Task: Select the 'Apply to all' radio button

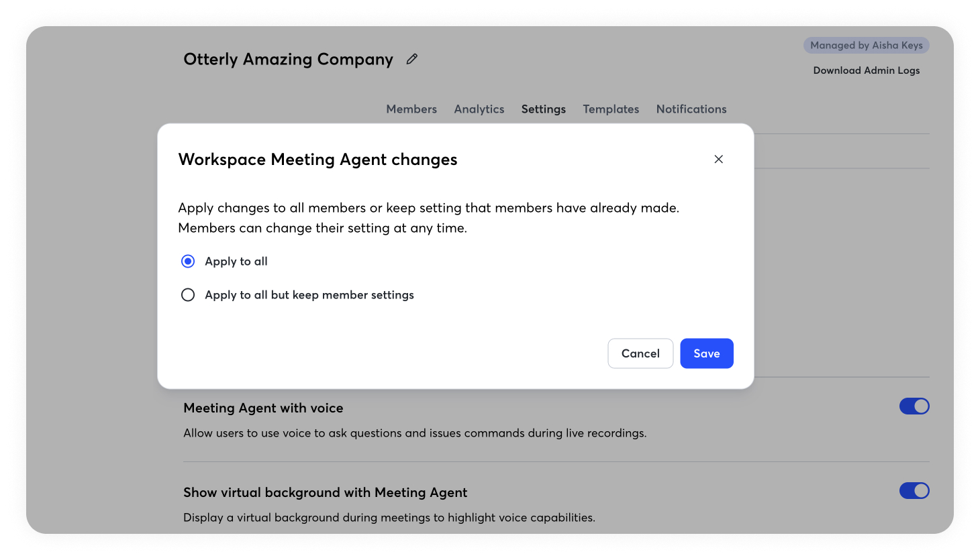Action: [188, 262]
